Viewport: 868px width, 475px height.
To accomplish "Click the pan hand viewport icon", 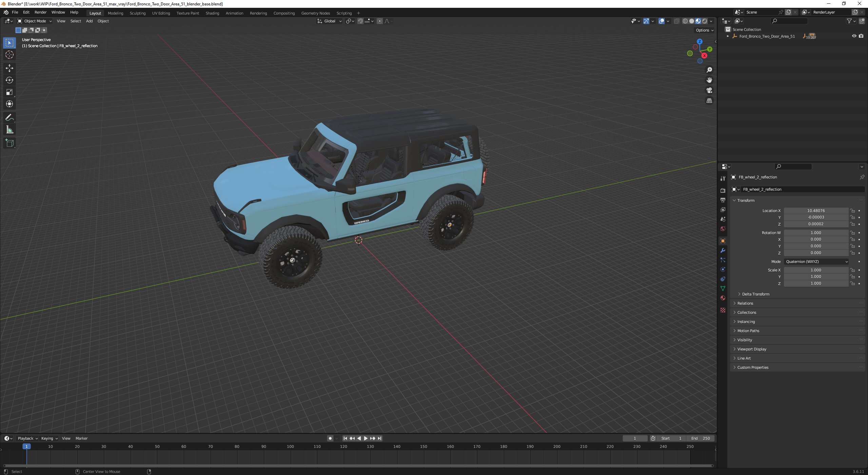I will pyautogui.click(x=709, y=80).
